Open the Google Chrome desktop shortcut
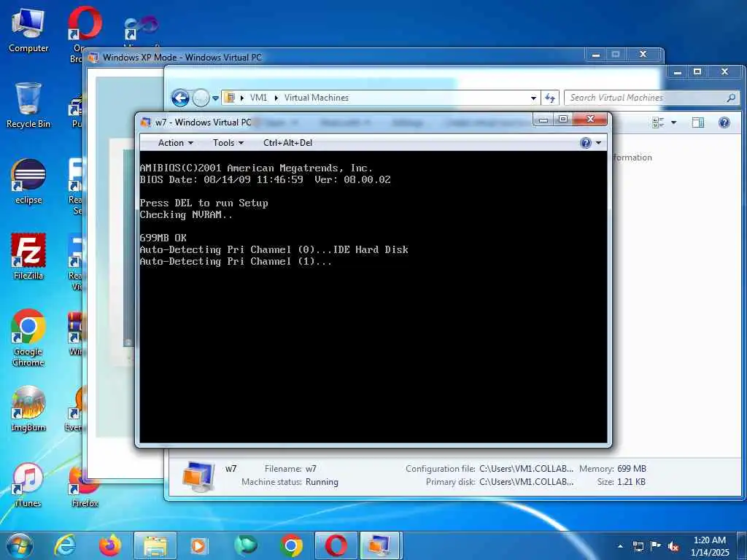The image size is (747, 560). 28,338
